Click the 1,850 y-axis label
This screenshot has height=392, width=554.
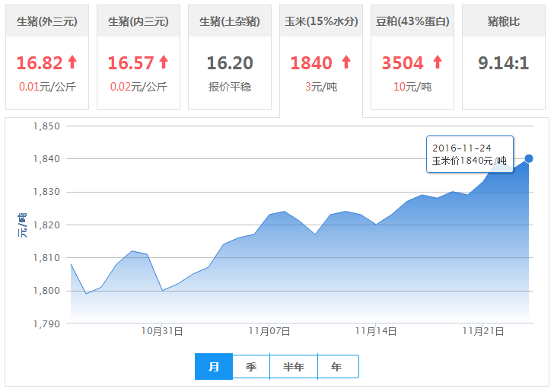(x=46, y=126)
